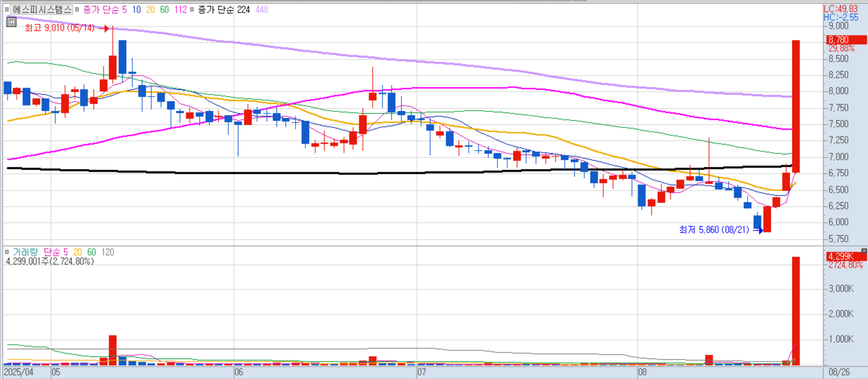Click the 08/26 current date label
Image resolution: width=868 pixels, height=379 pixels.
[x=839, y=372]
